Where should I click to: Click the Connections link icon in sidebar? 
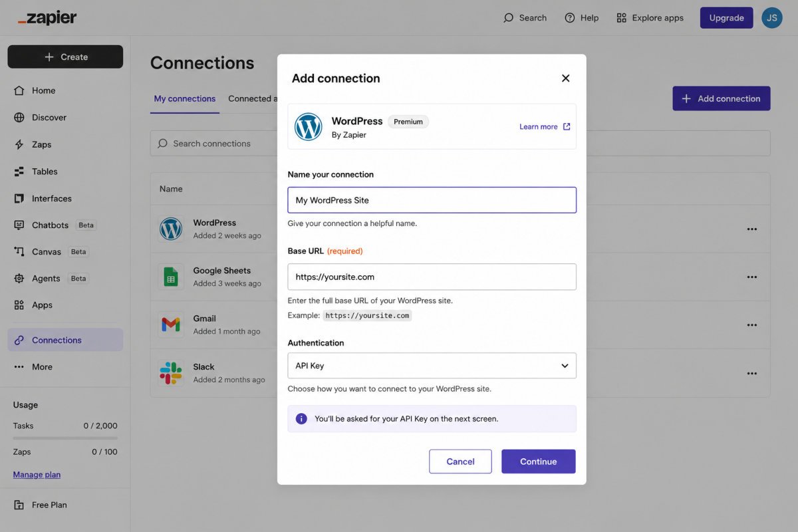(19, 340)
